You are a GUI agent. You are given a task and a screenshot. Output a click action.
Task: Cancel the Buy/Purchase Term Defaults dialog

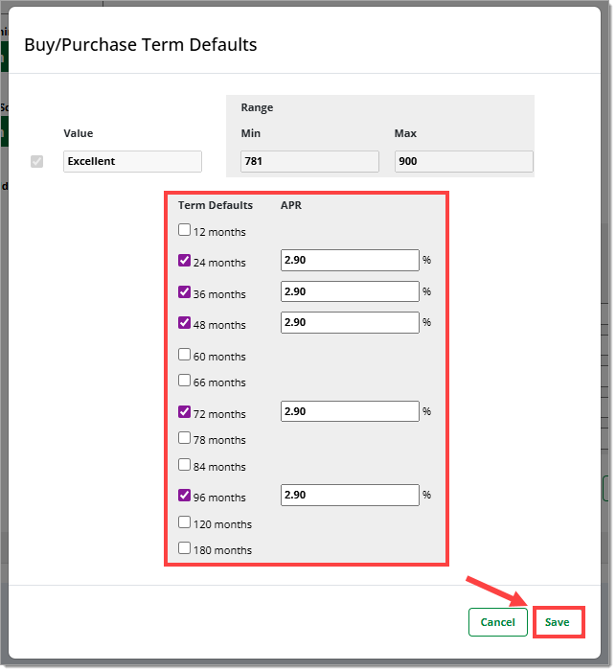pyautogui.click(x=497, y=622)
